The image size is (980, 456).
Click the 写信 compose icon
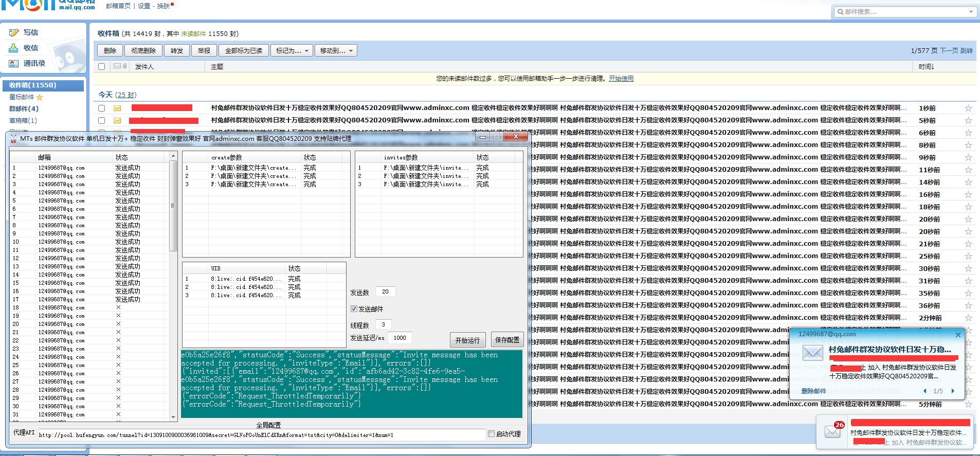[x=14, y=32]
